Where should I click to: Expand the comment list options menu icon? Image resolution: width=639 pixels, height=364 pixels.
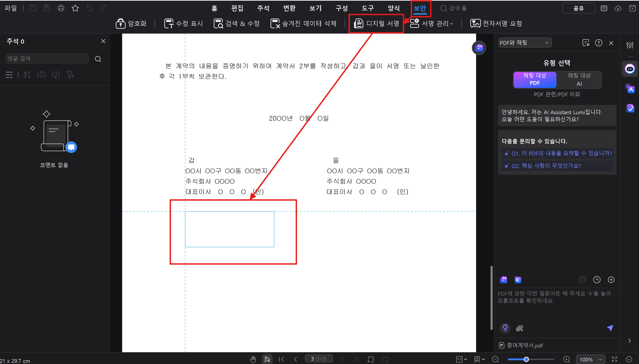[9, 75]
